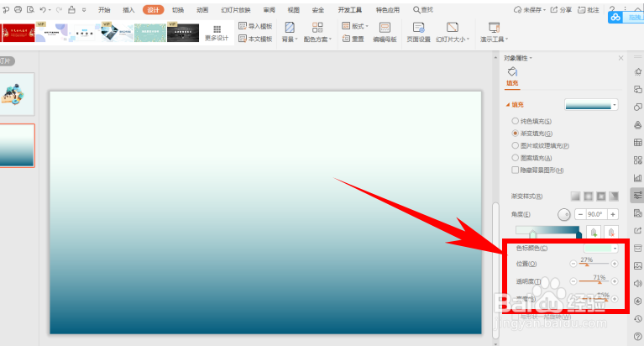The image size is (644, 346).
Task: Open the 开发工具 tab
Action: coord(350,10)
